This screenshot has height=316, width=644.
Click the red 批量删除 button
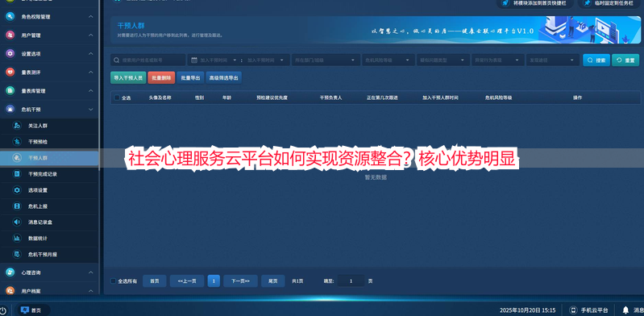click(161, 77)
